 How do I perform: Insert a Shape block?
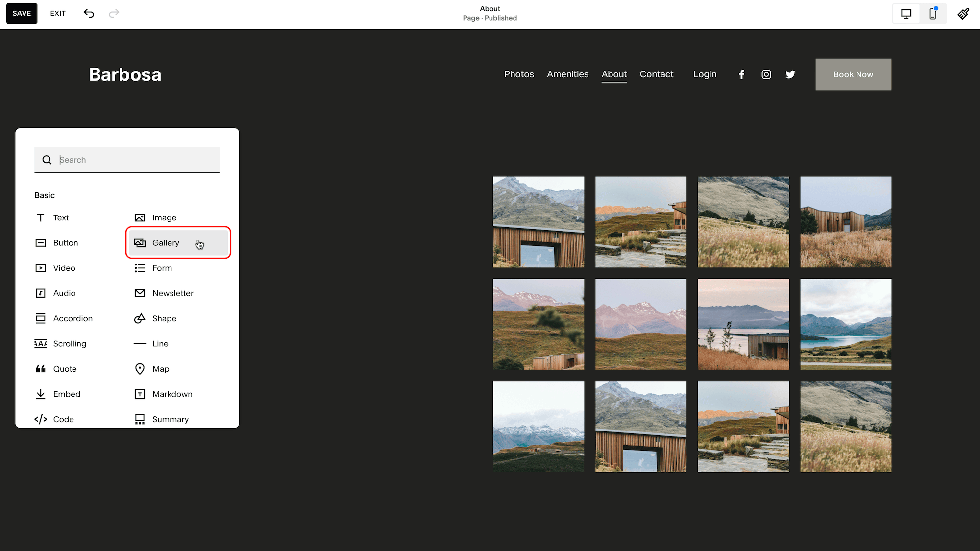tap(164, 318)
